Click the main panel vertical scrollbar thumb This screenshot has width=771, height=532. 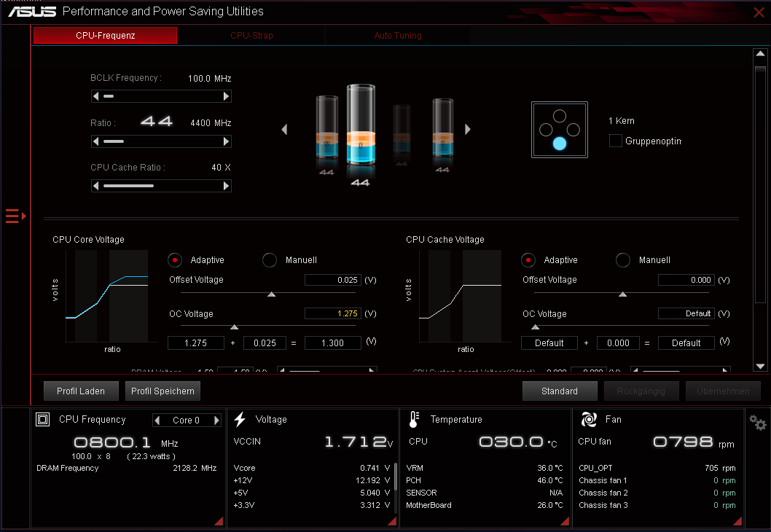tap(760, 184)
